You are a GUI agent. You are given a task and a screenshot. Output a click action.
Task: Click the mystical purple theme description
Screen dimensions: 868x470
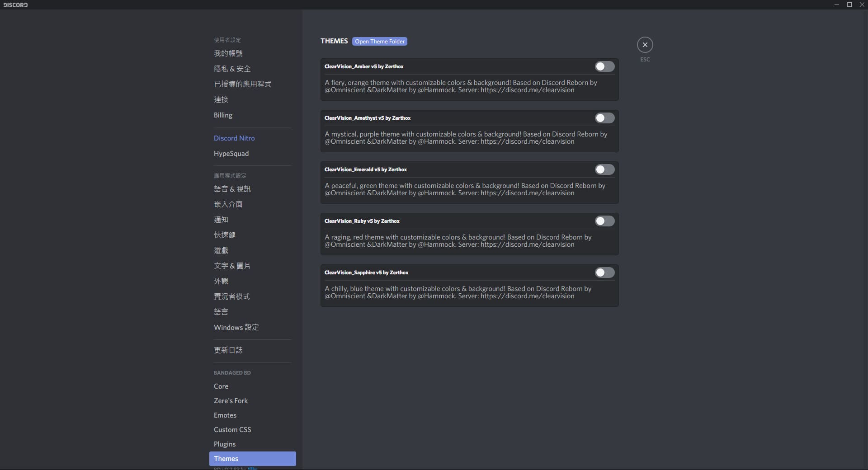[466, 138]
